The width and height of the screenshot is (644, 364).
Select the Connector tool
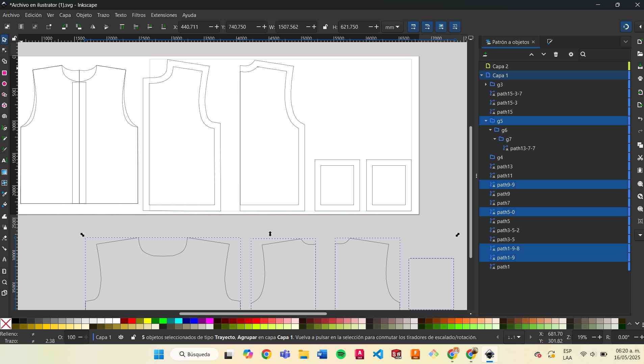point(4,249)
